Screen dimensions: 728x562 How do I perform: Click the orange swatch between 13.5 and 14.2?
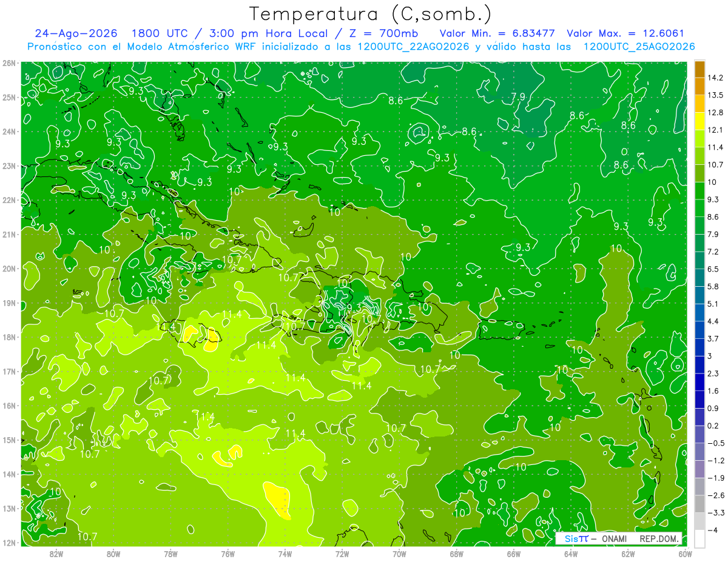[x=699, y=86]
